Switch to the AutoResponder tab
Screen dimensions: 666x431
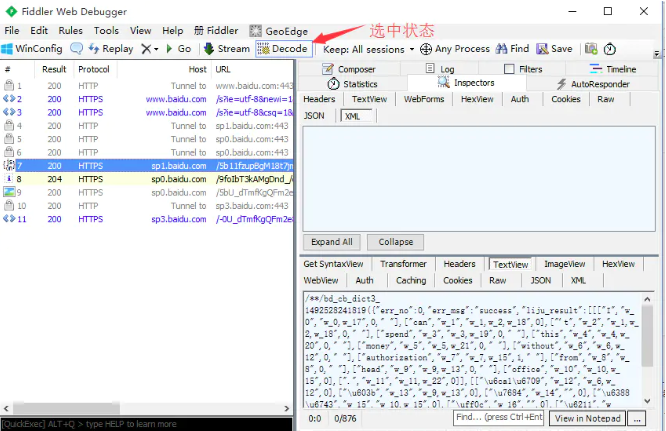593,84
